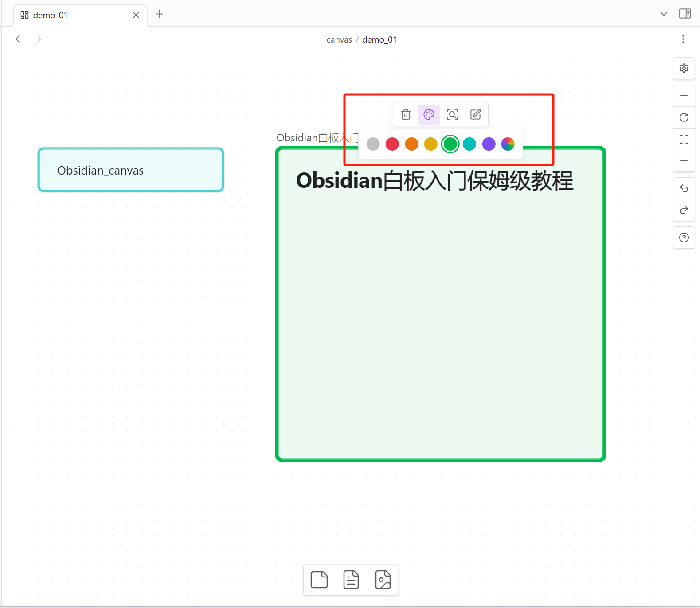Open canvas settings gear
700x608 pixels.
[684, 68]
